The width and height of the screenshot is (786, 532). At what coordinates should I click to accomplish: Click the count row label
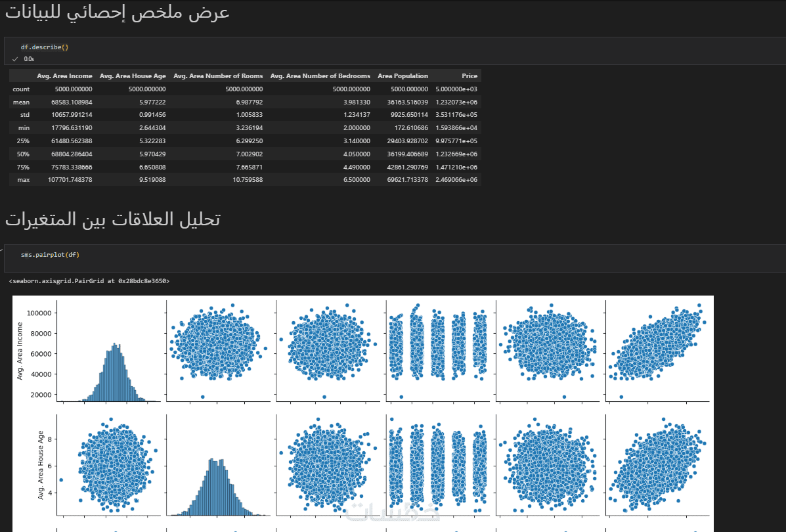point(21,89)
